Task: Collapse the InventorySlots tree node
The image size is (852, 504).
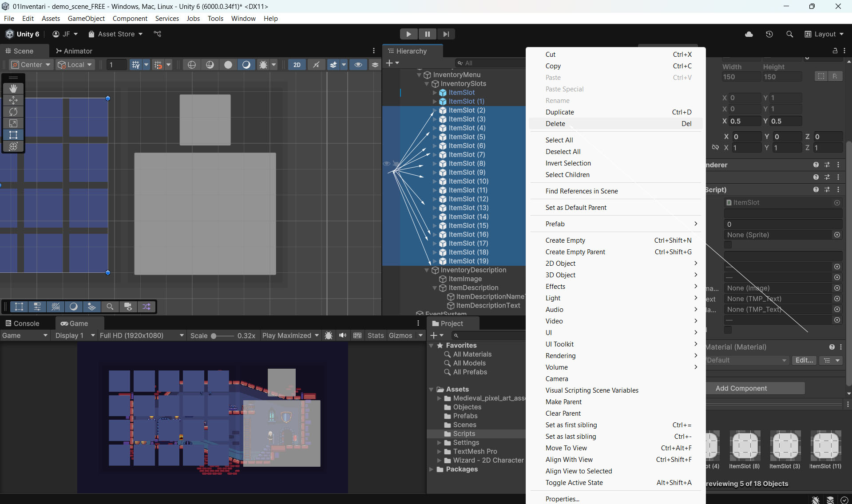Action: [427, 84]
